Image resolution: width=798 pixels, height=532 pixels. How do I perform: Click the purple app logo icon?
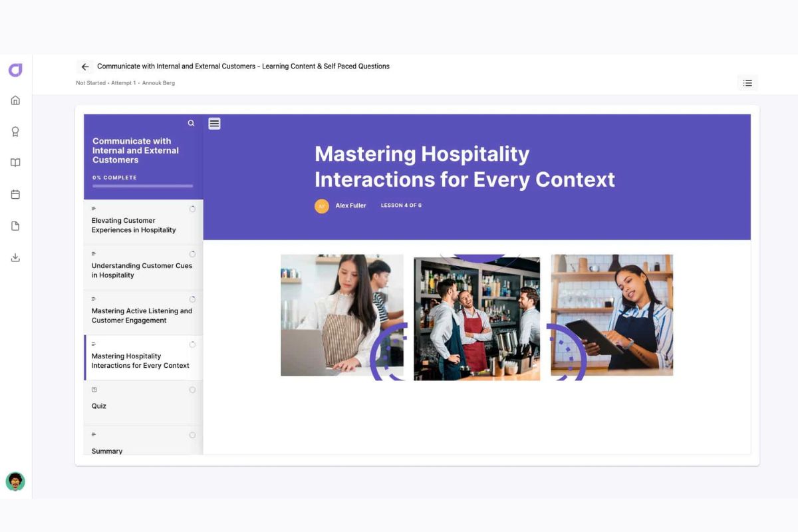(15, 70)
